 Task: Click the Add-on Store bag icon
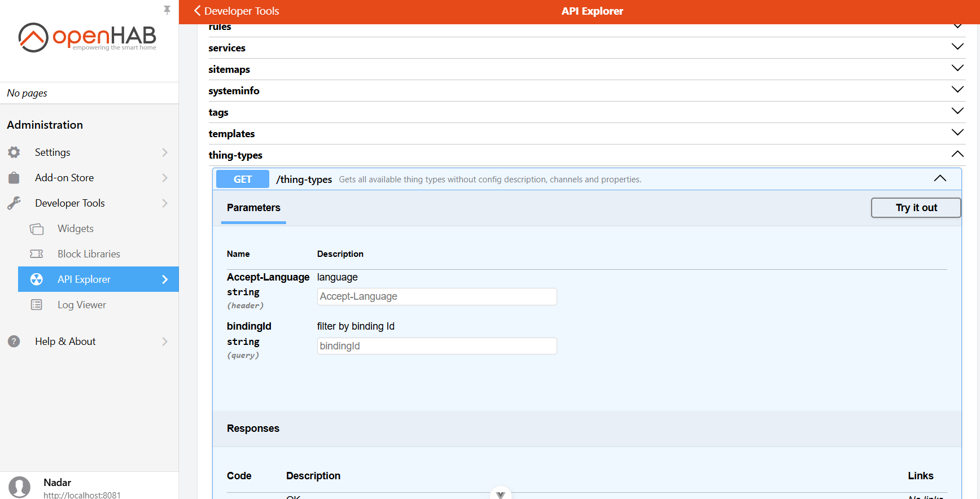pyautogui.click(x=14, y=178)
